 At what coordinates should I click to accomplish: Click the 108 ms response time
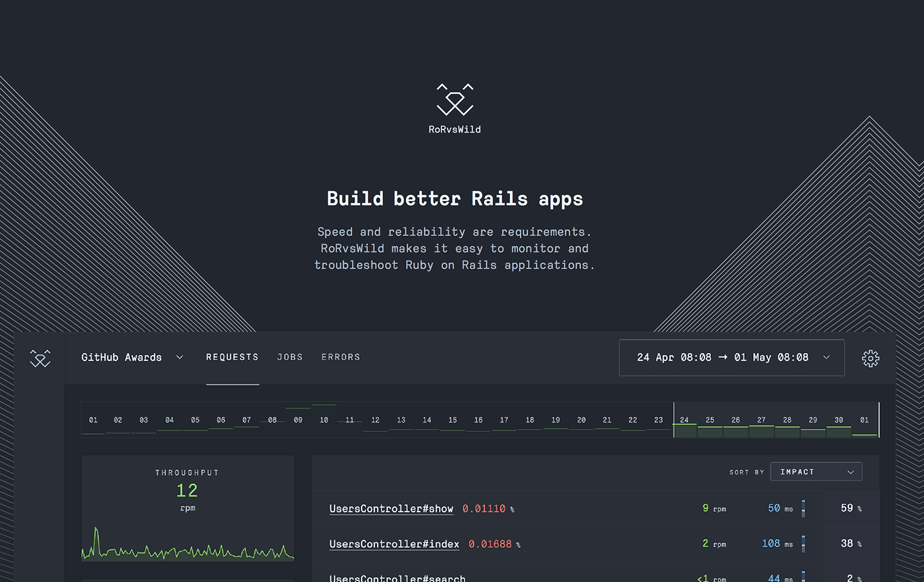(x=777, y=543)
